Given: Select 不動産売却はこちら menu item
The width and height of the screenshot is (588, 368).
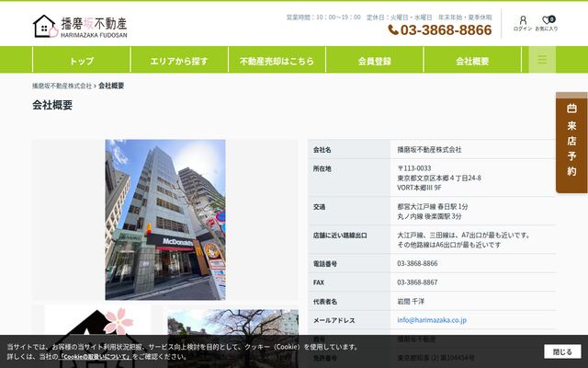Looking at the screenshot, I should tap(277, 61).
